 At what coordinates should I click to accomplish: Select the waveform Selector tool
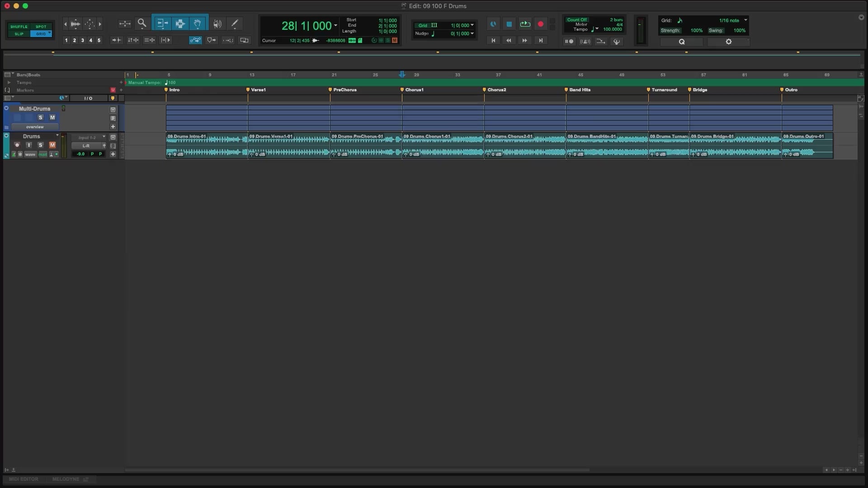[180, 23]
